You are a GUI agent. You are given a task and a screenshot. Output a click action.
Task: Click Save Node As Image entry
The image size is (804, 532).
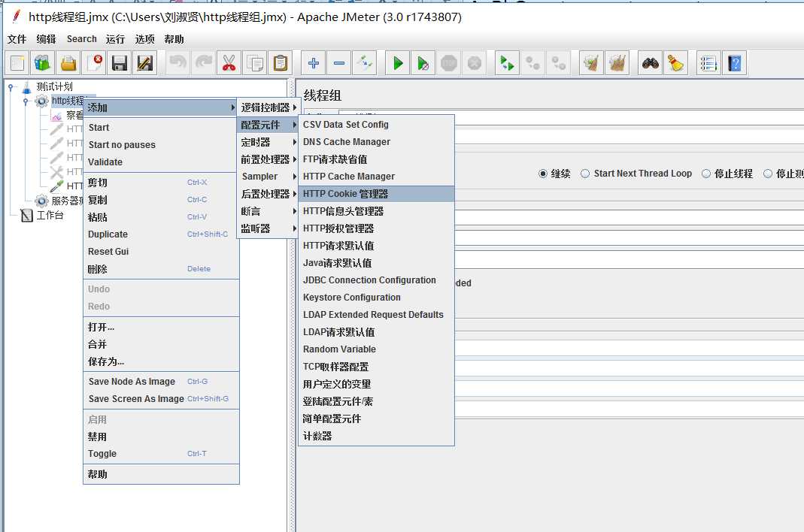coord(161,381)
